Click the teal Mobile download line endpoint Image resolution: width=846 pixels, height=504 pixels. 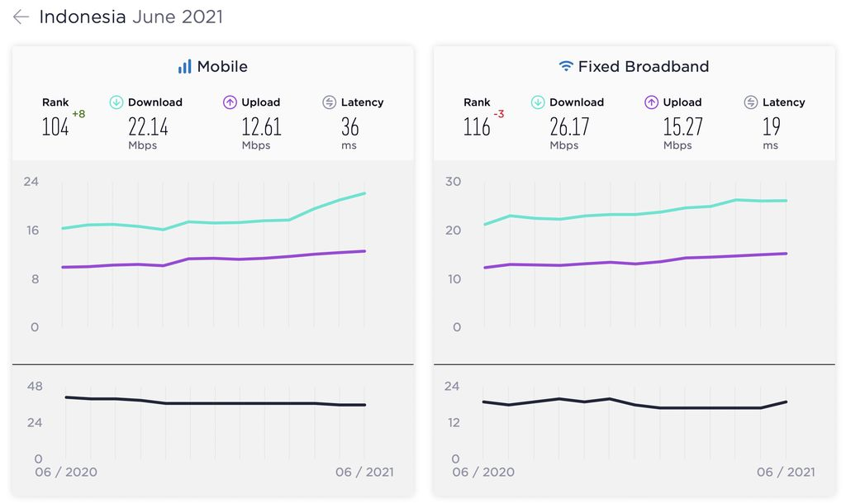coord(364,193)
